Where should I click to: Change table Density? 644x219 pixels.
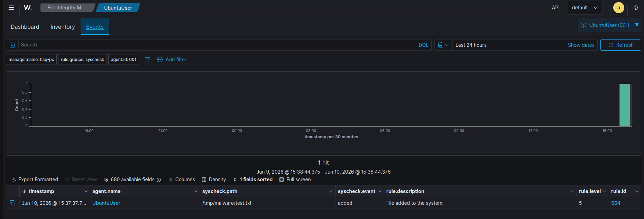214,179
